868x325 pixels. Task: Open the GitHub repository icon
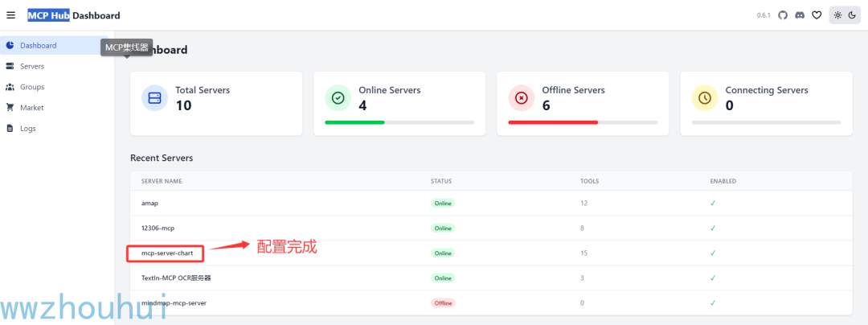click(783, 15)
